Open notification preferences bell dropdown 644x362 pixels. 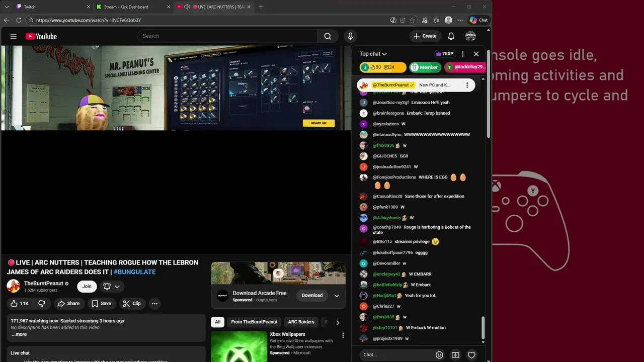[112, 287]
